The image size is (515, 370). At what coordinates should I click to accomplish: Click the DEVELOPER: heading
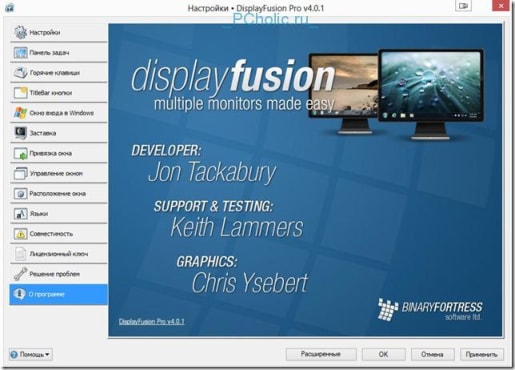[x=166, y=151]
